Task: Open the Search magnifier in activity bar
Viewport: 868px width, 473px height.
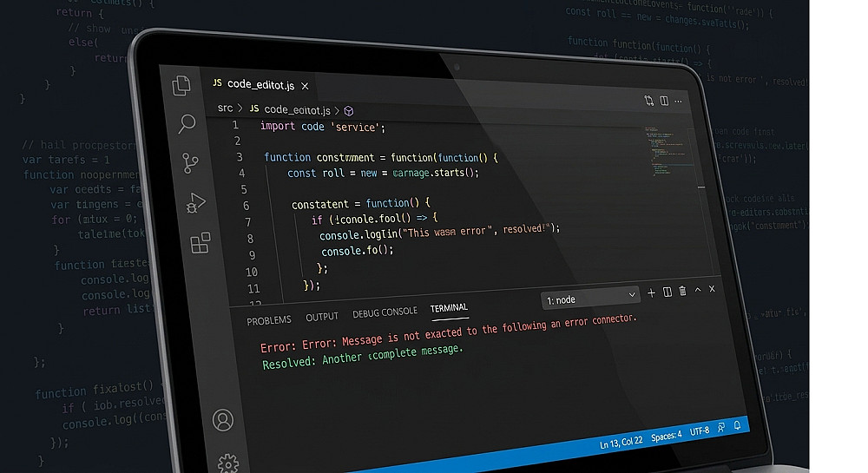Action: coord(187,123)
